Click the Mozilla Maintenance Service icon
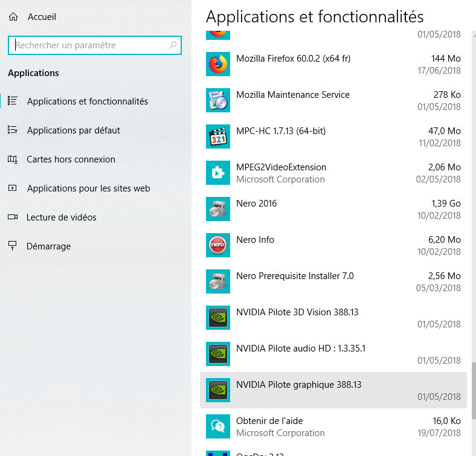 pos(218,100)
